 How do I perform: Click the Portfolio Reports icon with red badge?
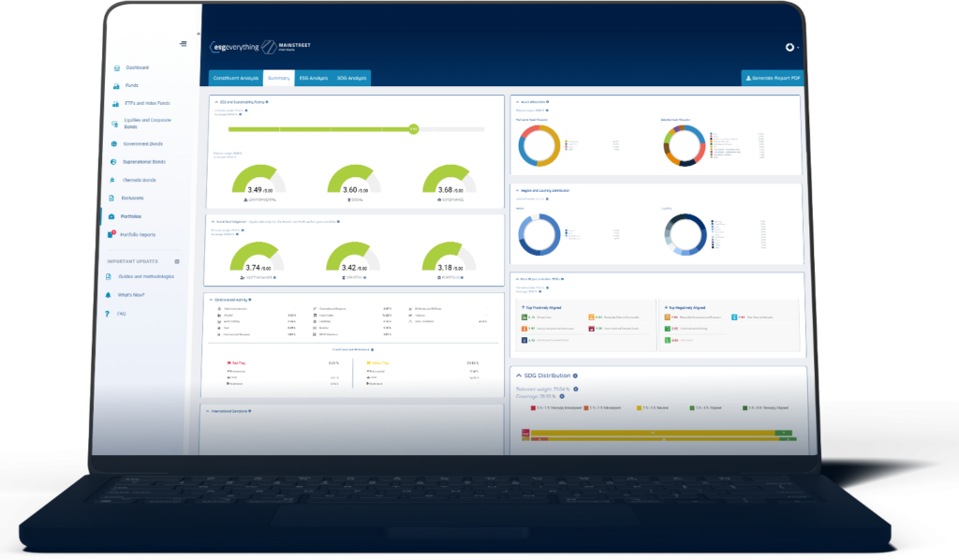click(x=113, y=233)
